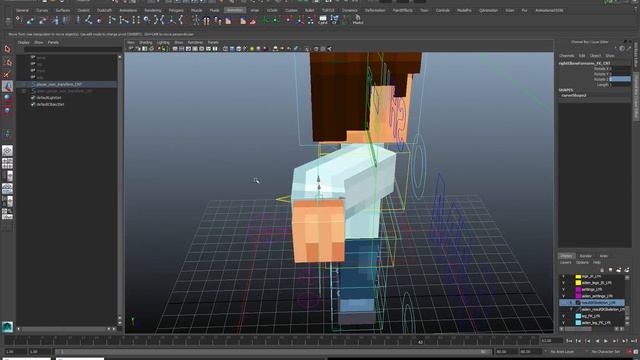Play the animation backwards
Viewport: 640px width, 360px height.
tap(597, 341)
